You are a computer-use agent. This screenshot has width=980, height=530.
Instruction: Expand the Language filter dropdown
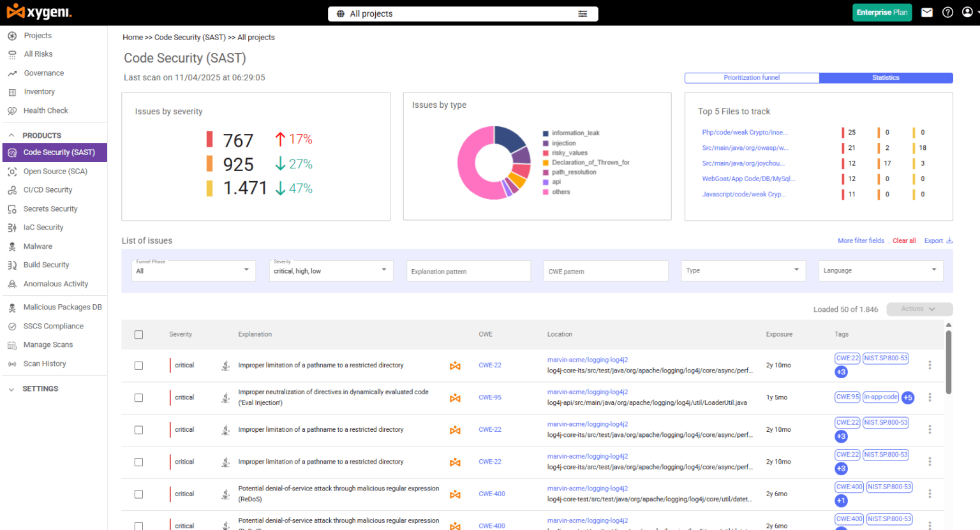(x=880, y=270)
